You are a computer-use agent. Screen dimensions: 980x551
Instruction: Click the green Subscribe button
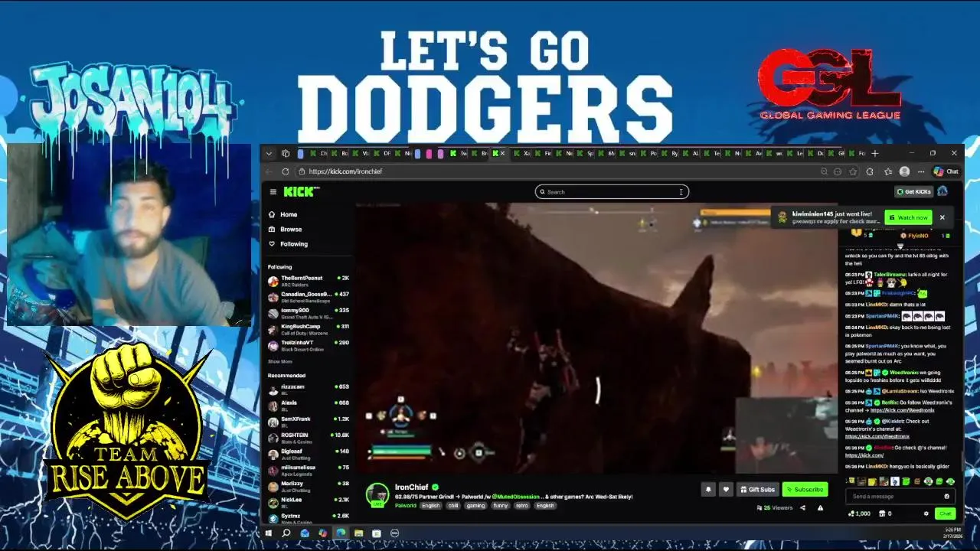click(805, 489)
